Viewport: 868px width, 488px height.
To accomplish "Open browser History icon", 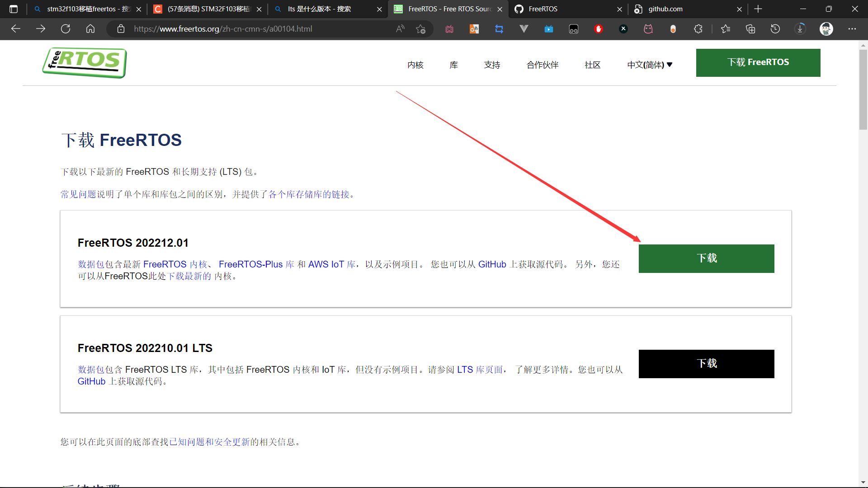I will [775, 29].
